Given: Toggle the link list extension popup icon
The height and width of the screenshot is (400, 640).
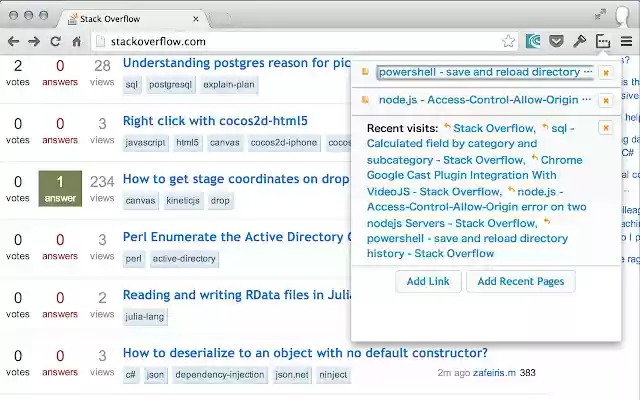Looking at the screenshot, I should pos(603,41).
